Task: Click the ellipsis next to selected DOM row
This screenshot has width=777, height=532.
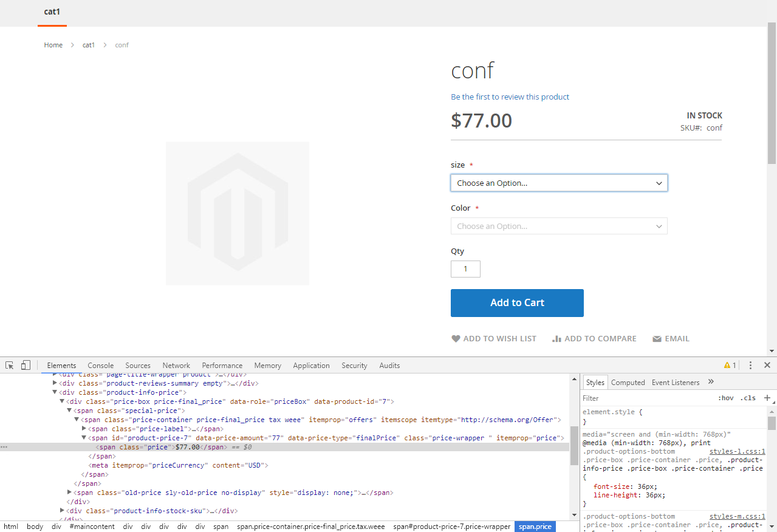Action: pyautogui.click(x=4, y=447)
